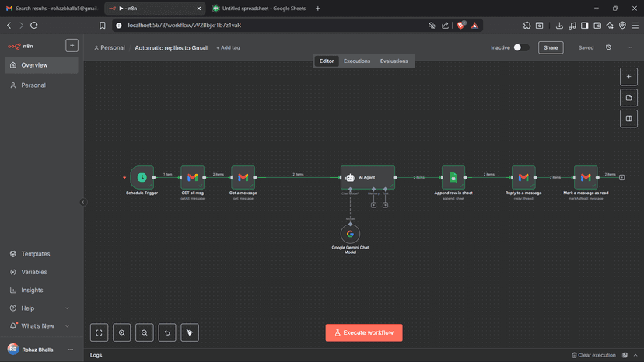Zoom in on the workflow canvas
Viewport: 644px width, 362px height.
(122, 332)
